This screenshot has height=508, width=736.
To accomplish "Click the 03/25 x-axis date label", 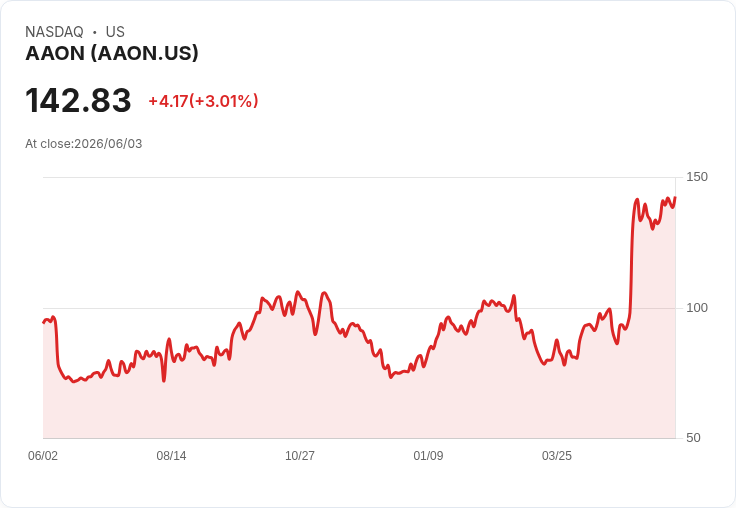I will point(557,455).
